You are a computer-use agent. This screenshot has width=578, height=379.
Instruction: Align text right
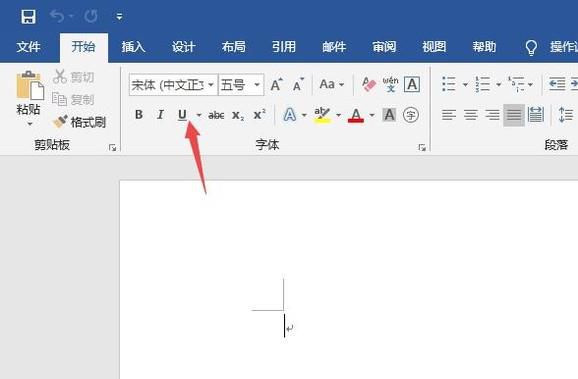492,115
